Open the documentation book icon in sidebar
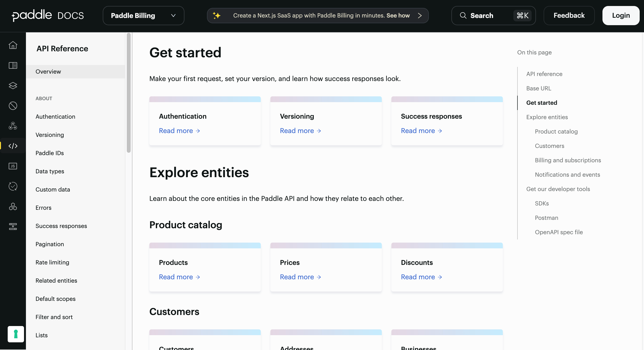The height and width of the screenshot is (350, 644). [12, 65]
